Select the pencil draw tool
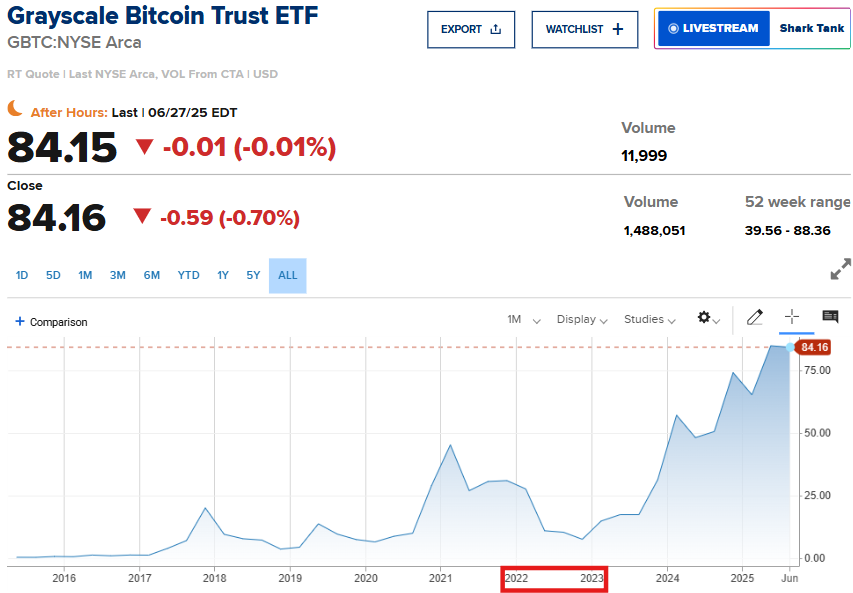 pos(755,318)
